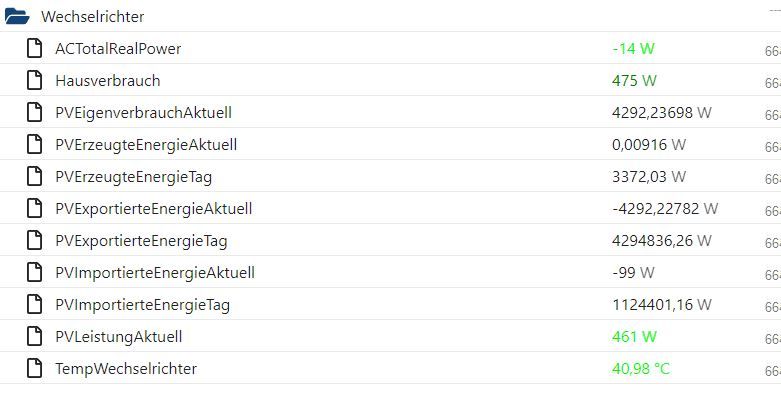This screenshot has height=393, width=781.
Task: Click the 40,98 °C temperature value
Action: click(641, 369)
